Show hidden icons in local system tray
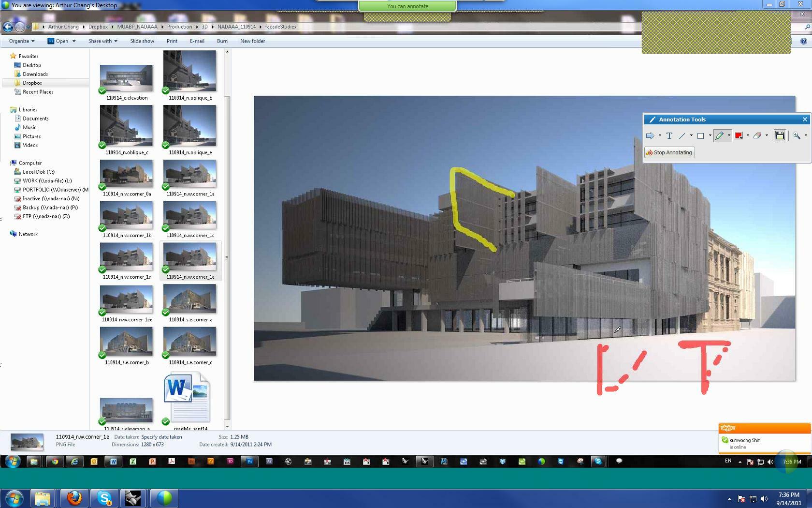Viewport: 812px width, 508px height. (729, 499)
